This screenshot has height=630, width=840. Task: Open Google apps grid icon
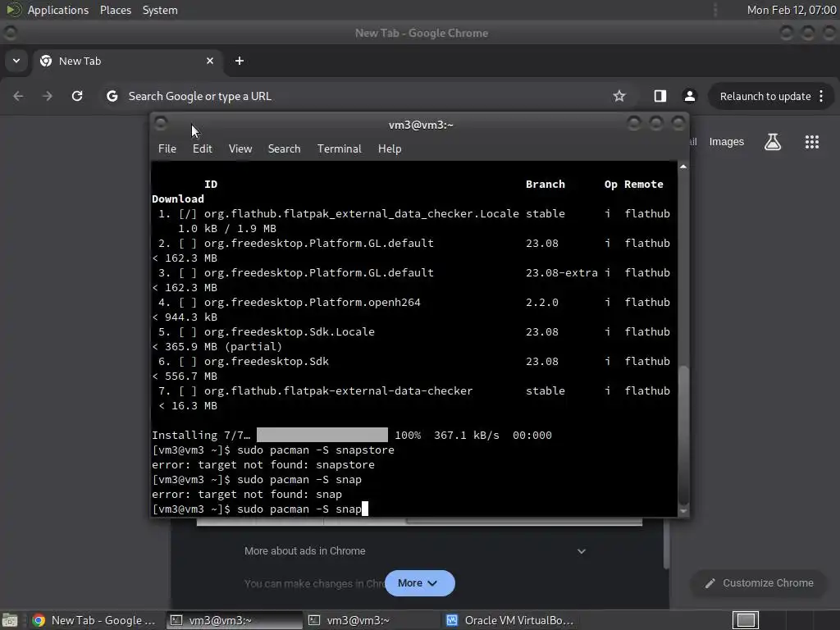point(811,142)
